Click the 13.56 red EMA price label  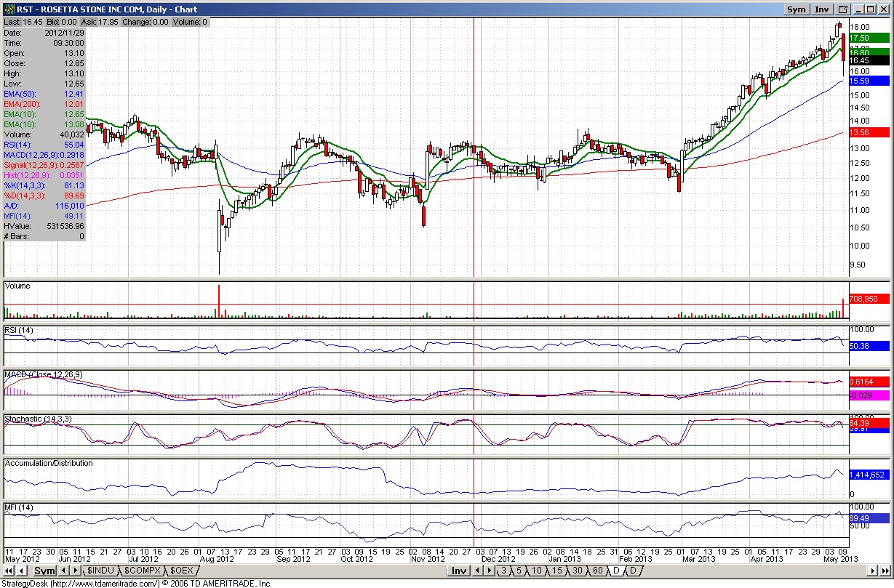coord(869,132)
